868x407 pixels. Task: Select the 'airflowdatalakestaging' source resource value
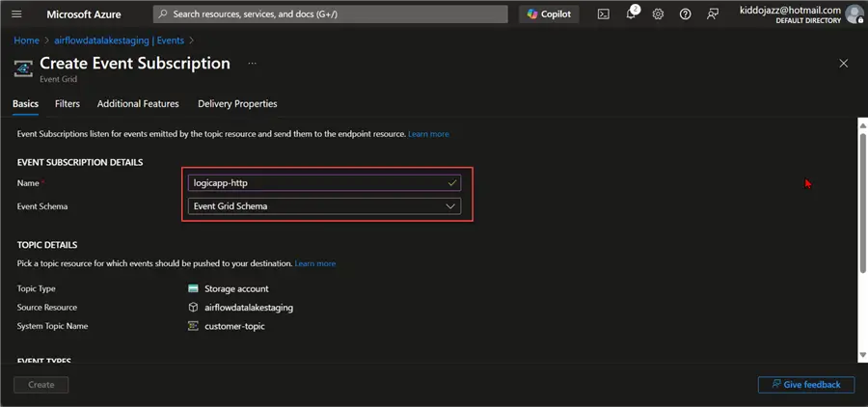point(249,308)
